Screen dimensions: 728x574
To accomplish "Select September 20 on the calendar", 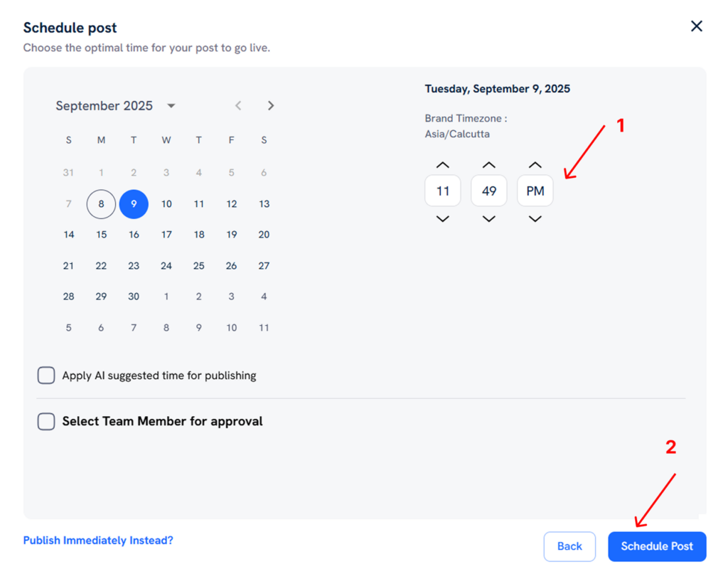I will [264, 235].
